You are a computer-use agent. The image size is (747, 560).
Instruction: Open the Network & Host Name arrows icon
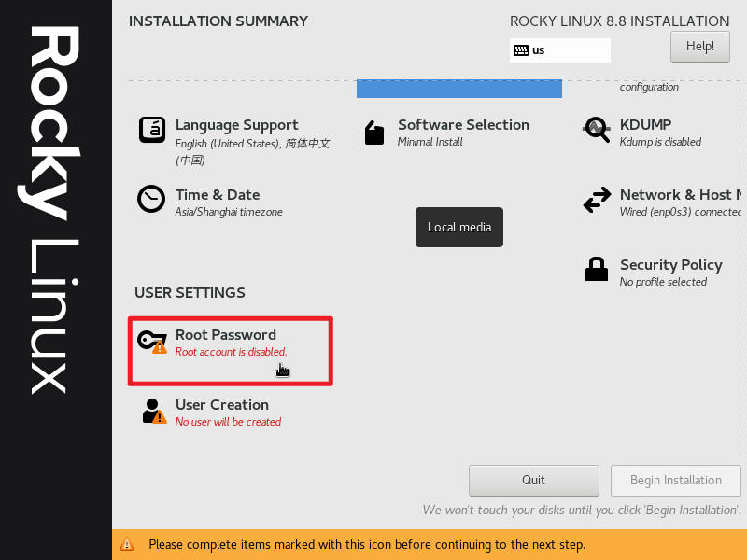[597, 201]
